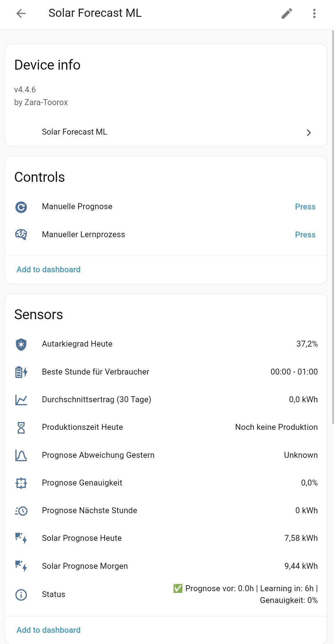334x644 pixels.
Task: Click the Autarkiegrad Heute shield icon
Action: (21, 344)
